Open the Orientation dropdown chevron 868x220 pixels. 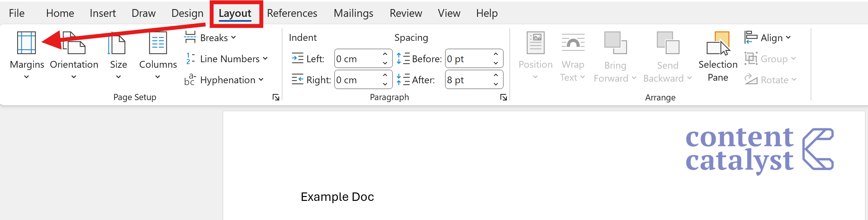point(74,77)
